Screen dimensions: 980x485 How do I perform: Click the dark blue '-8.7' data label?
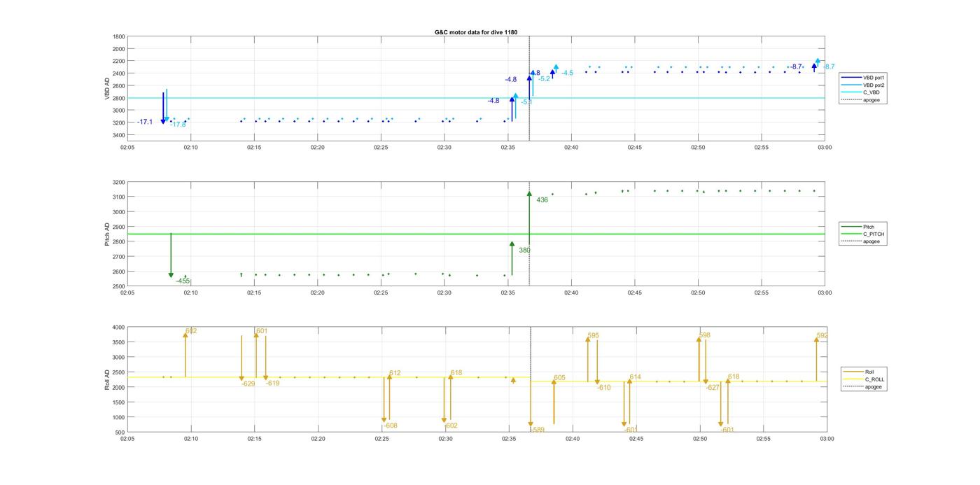[x=796, y=66]
